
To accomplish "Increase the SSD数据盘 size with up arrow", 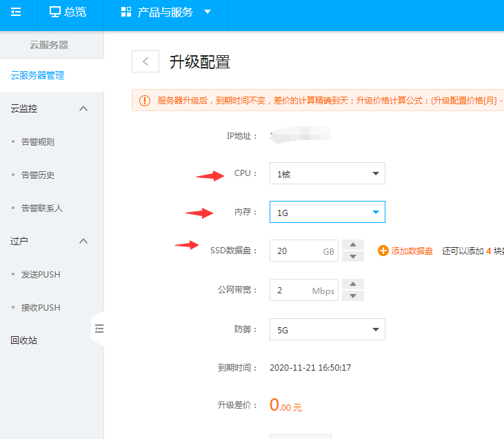I will pos(353,245).
